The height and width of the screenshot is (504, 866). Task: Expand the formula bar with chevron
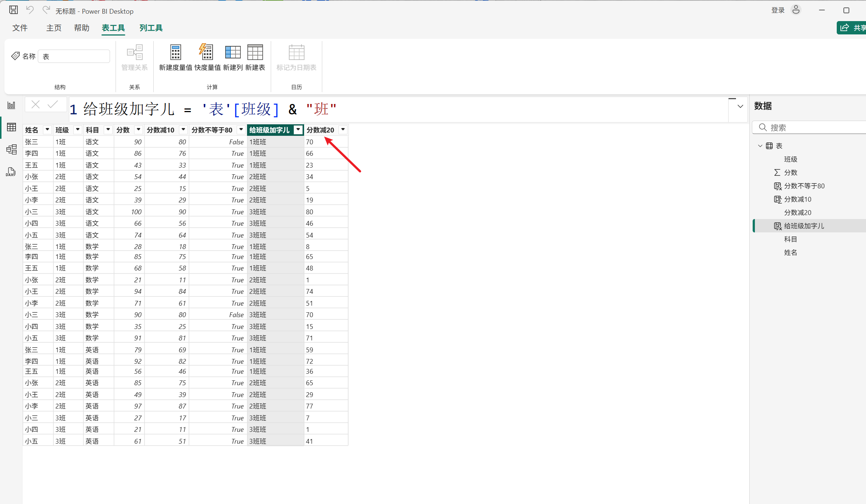pyautogui.click(x=740, y=107)
